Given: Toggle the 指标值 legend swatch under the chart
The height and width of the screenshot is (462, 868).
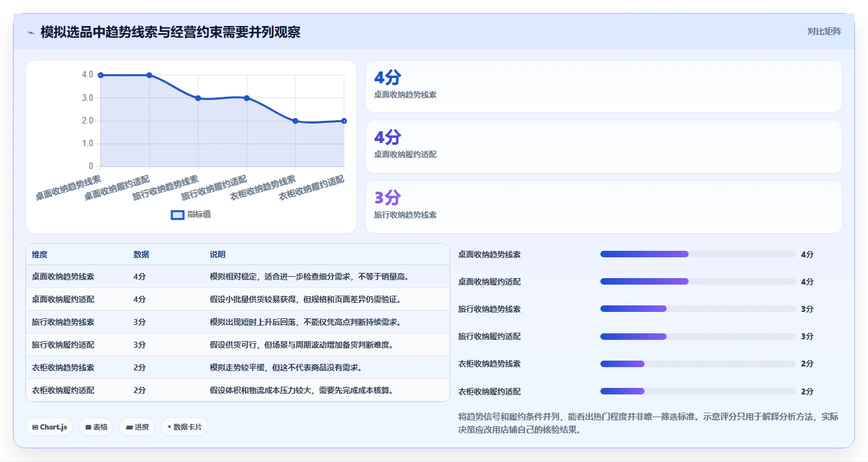Looking at the screenshot, I should coord(177,215).
